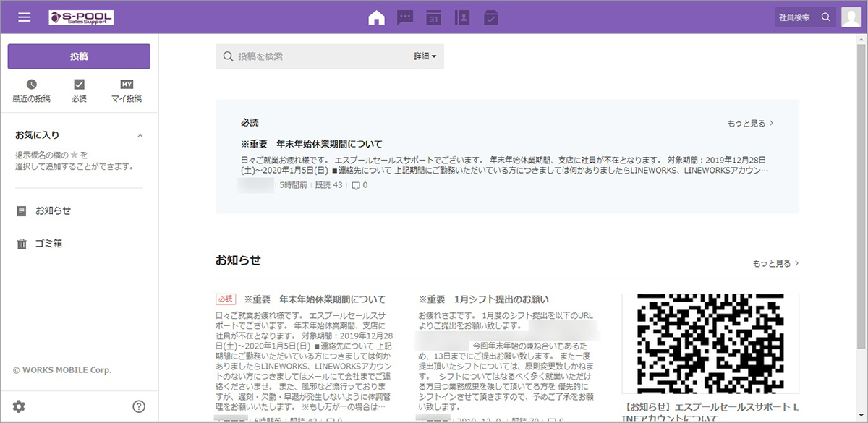Click もっと見る in the 必読 section
This screenshot has height=423, width=868.
click(x=750, y=124)
